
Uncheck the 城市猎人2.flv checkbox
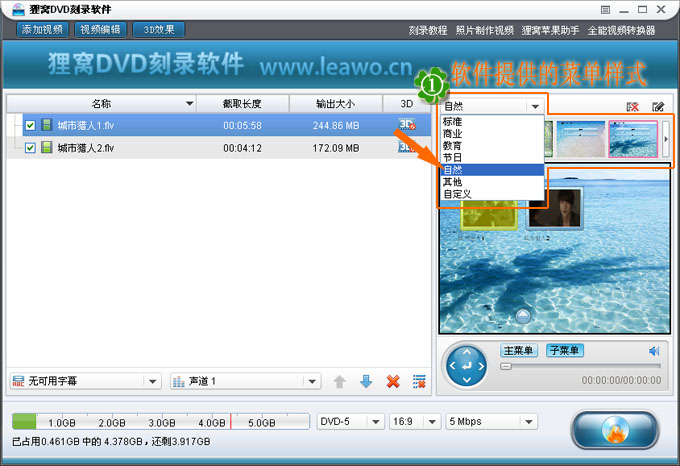tap(30, 148)
